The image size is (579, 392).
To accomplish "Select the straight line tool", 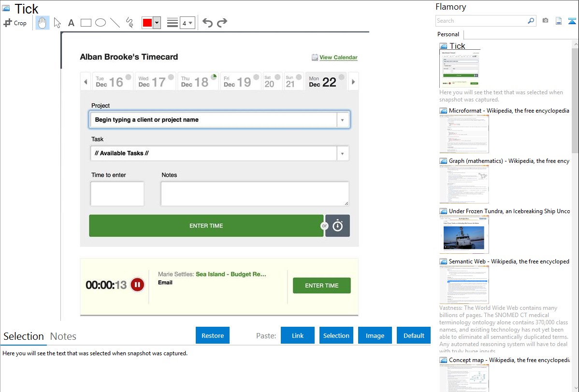I will tap(115, 23).
